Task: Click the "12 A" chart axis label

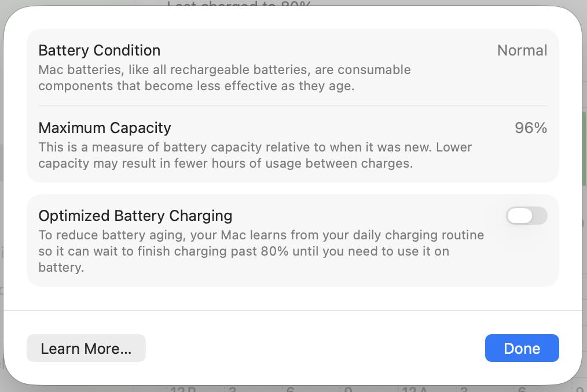Action: click(414, 389)
